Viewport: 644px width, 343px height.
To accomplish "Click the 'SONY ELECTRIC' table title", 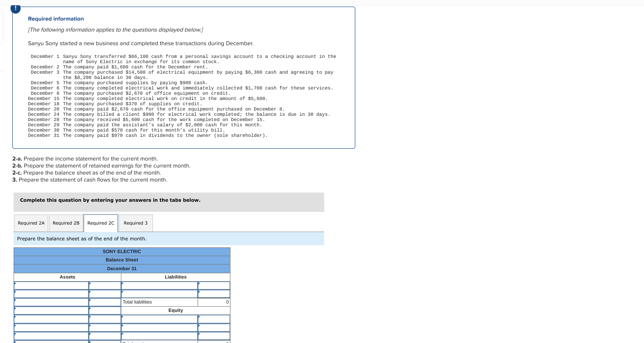I will point(122,252).
